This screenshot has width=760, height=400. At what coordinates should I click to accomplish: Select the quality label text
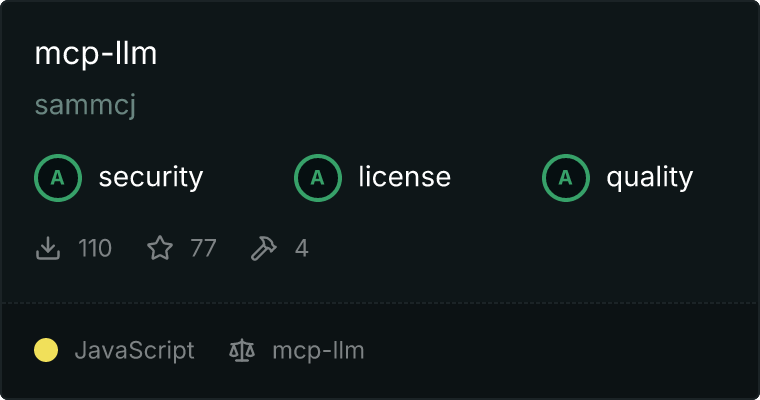click(649, 177)
